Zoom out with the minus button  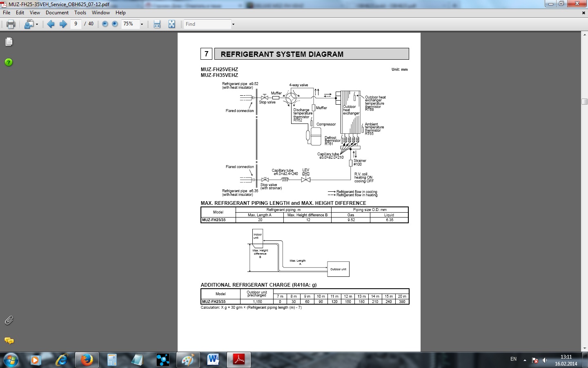pos(105,24)
